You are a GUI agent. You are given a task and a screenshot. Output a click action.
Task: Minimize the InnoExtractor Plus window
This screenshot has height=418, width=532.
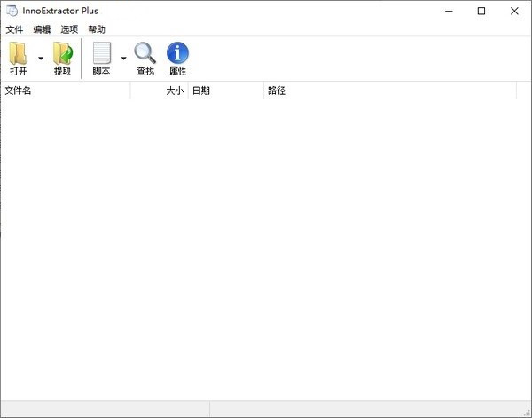coord(449,11)
